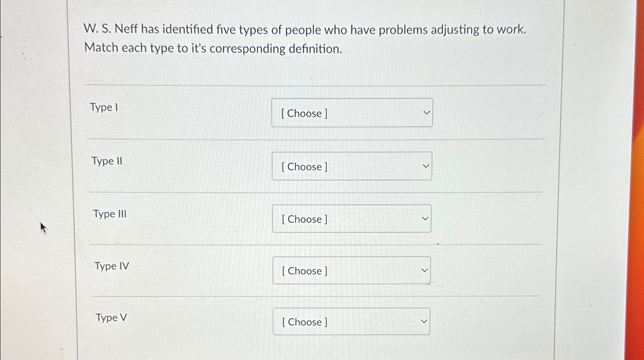Open the Type IV definition dropdown
Screen dimensions: 644x360
[x=351, y=270]
